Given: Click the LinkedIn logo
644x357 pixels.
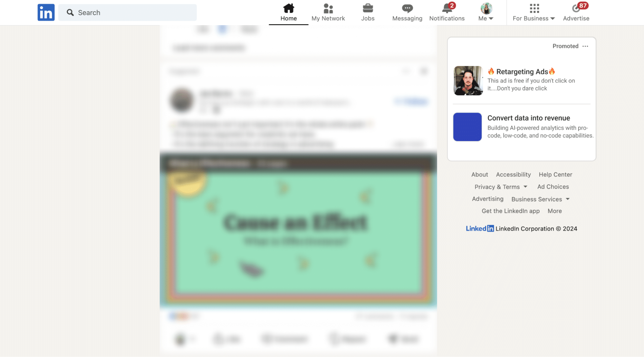Looking at the screenshot, I should [x=46, y=12].
